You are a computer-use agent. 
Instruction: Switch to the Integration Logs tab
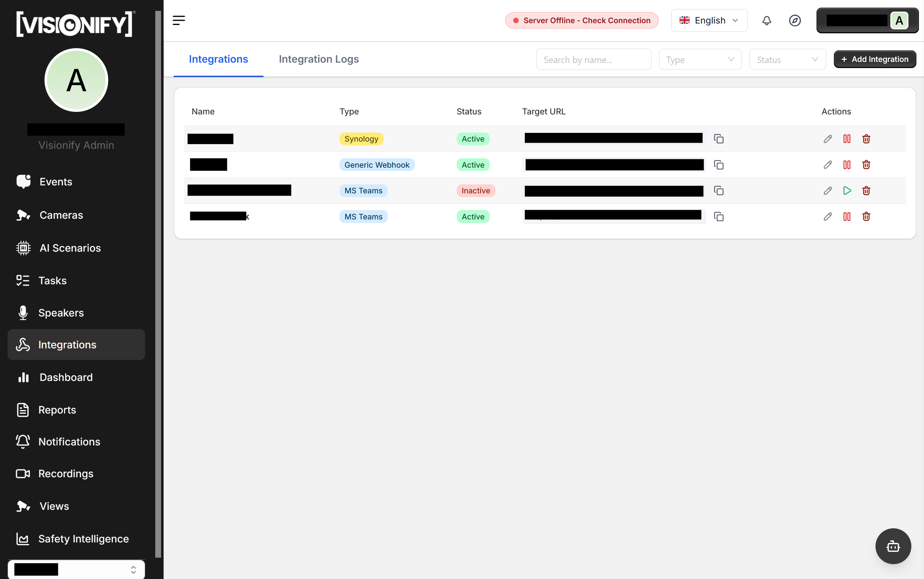coord(318,59)
